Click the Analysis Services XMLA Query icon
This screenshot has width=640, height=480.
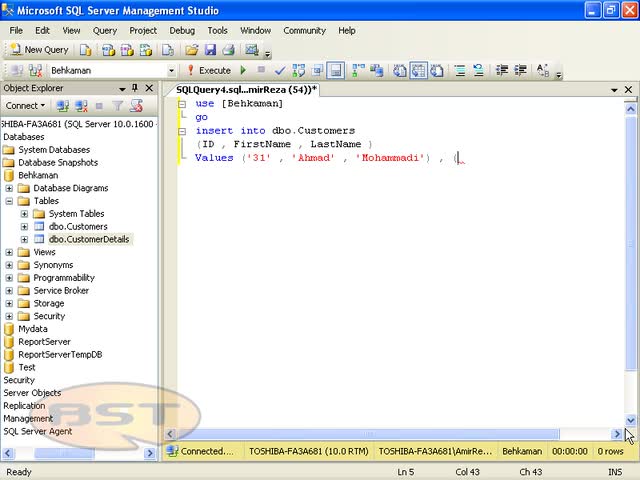coord(146,50)
